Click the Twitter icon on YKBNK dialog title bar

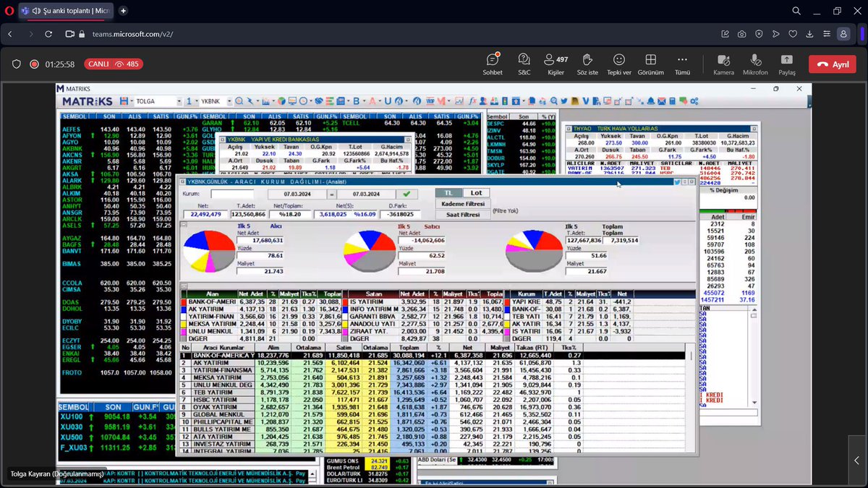click(678, 182)
